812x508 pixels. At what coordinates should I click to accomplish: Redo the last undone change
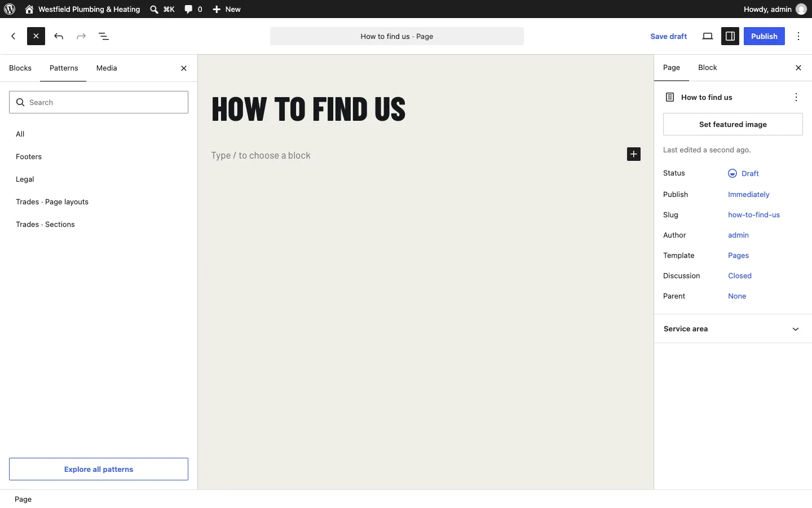[81, 36]
